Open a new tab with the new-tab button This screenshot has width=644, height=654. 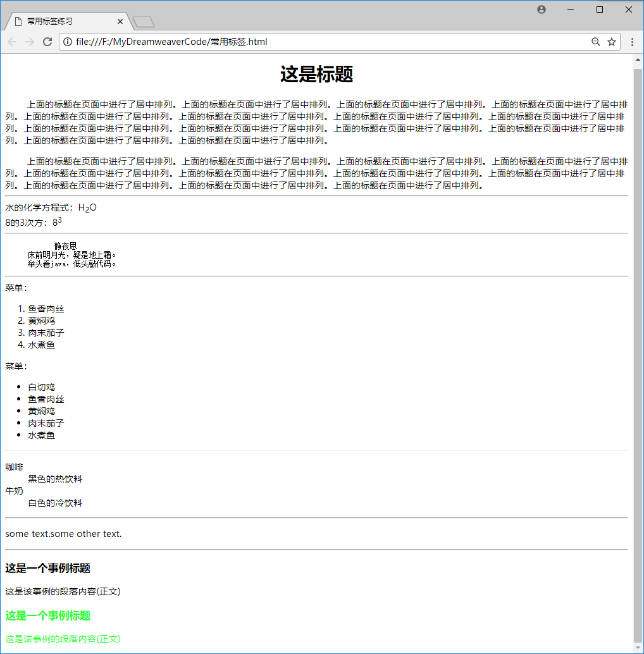(x=144, y=22)
